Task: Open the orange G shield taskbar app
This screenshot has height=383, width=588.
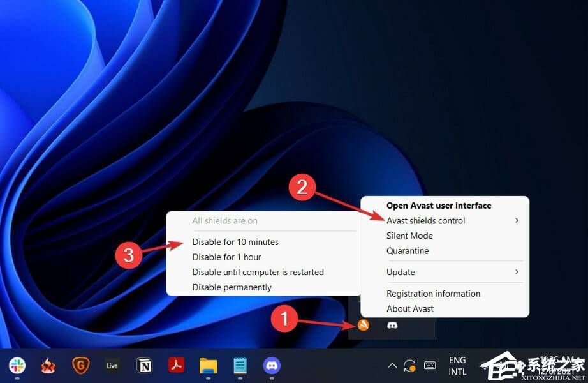Action: pyautogui.click(x=80, y=365)
